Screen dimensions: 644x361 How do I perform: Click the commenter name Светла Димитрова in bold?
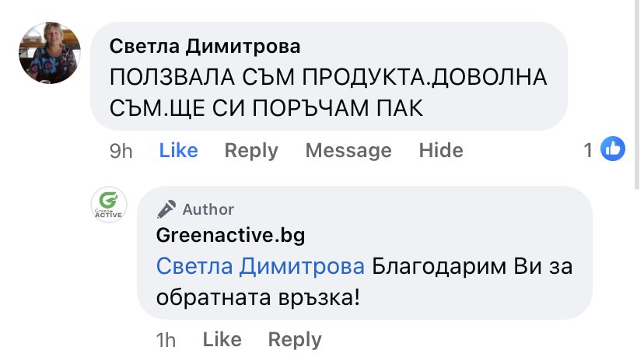click(x=205, y=46)
